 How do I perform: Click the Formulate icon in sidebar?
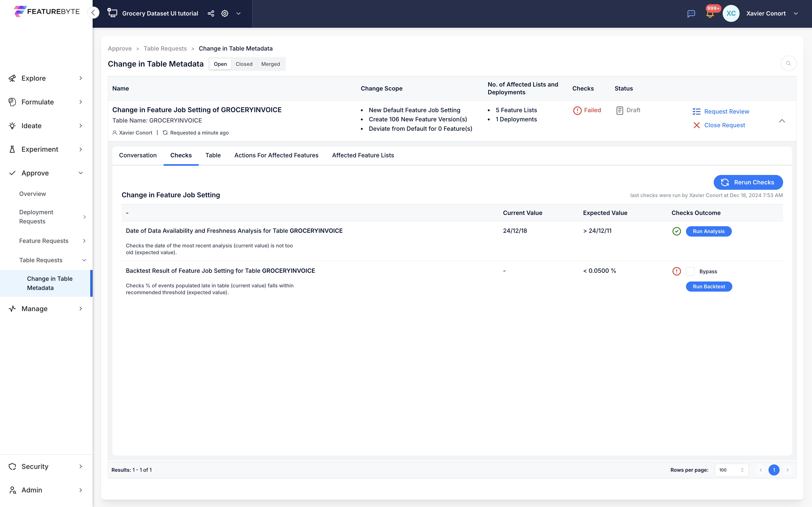[12, 102]
